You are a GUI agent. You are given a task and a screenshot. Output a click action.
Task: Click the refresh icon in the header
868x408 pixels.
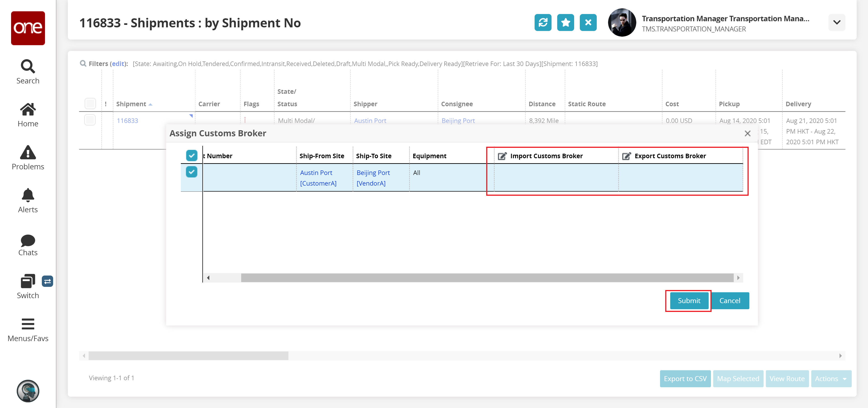click(x=542, y=23)
